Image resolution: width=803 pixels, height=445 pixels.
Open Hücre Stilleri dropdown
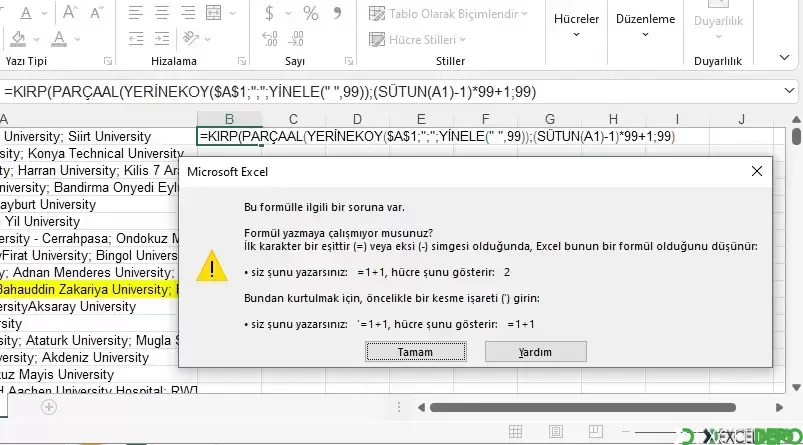tap(417, 39)
